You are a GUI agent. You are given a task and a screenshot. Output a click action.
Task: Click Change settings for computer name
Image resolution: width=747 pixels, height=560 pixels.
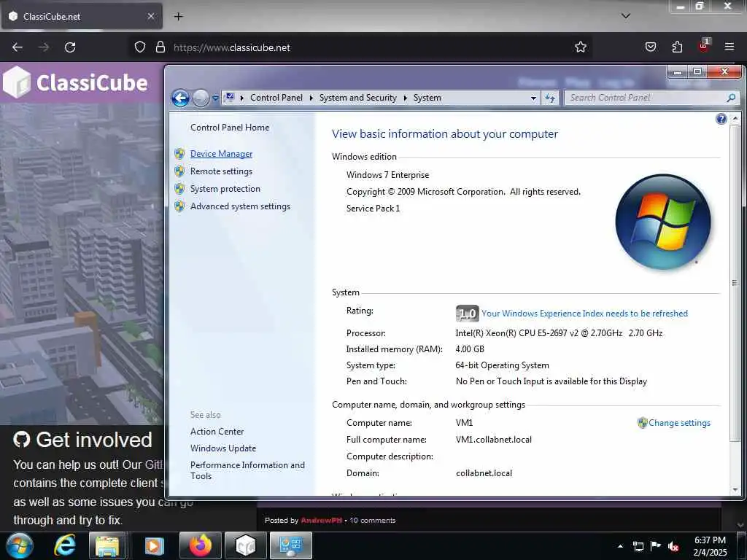point(679,423)
